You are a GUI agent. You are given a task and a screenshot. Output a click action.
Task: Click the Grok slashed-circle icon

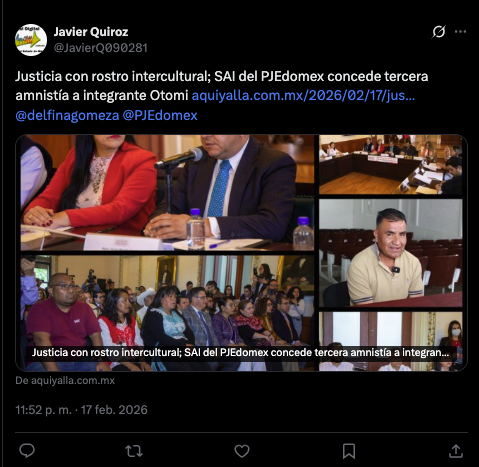[439, 32]
